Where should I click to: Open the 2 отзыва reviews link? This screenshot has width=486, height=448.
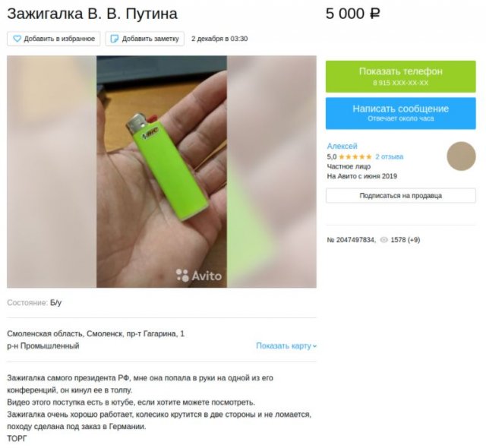point(390,156)
